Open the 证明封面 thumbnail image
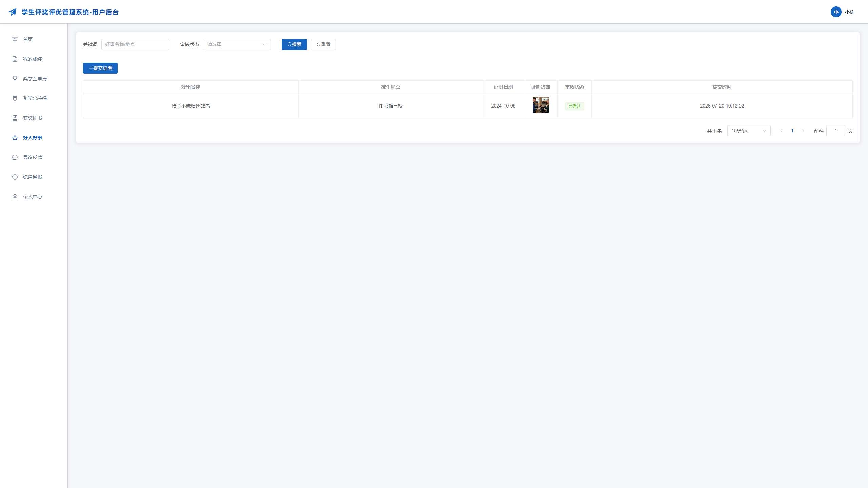 pos(541,105)
